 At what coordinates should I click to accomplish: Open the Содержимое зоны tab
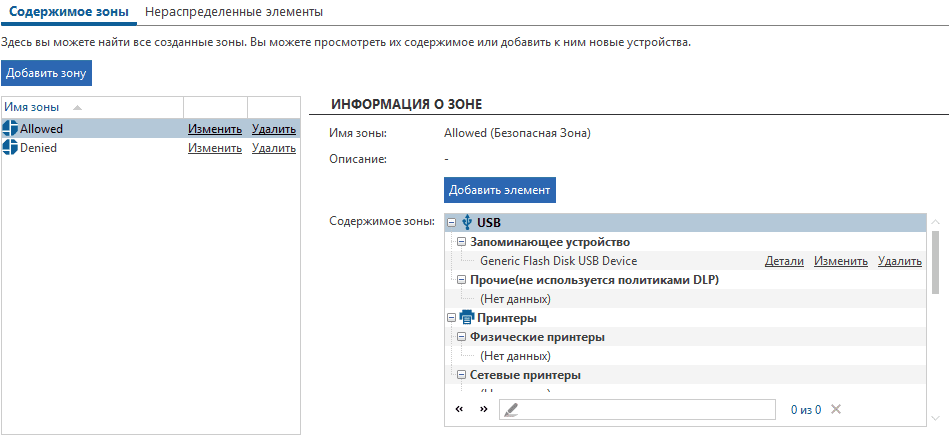[69, 12]
